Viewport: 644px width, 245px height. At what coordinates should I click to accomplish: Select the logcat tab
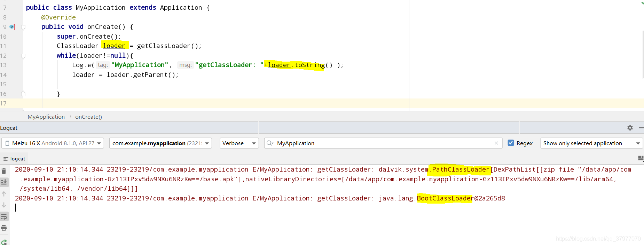14,159
